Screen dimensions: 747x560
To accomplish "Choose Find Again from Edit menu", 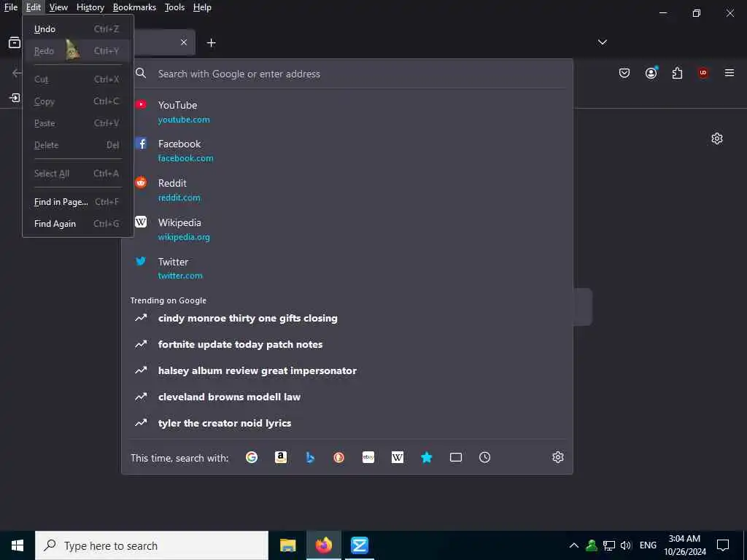I will (77, 224).
